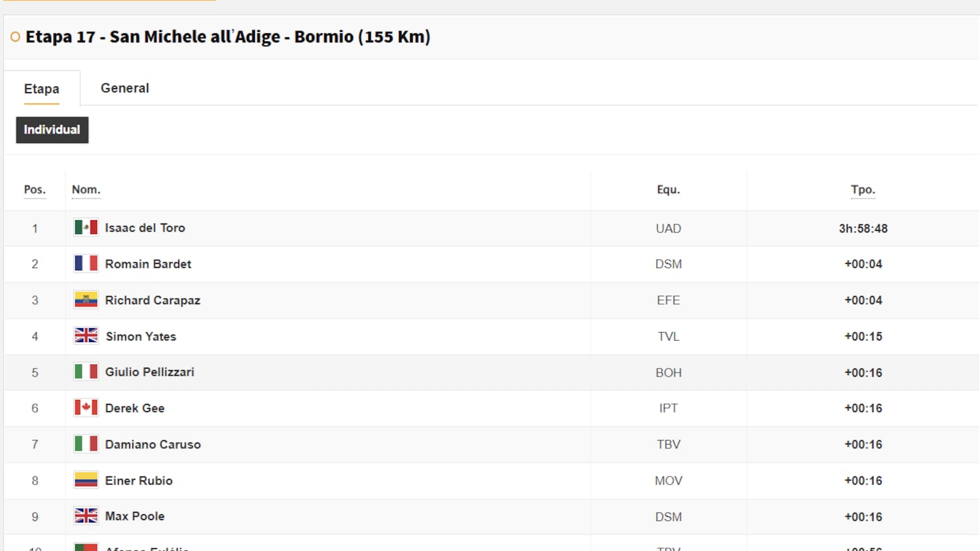Viewport: 980px width, 551px height.
Task: Click the Tpo. column header
Action: coord(863,190)
